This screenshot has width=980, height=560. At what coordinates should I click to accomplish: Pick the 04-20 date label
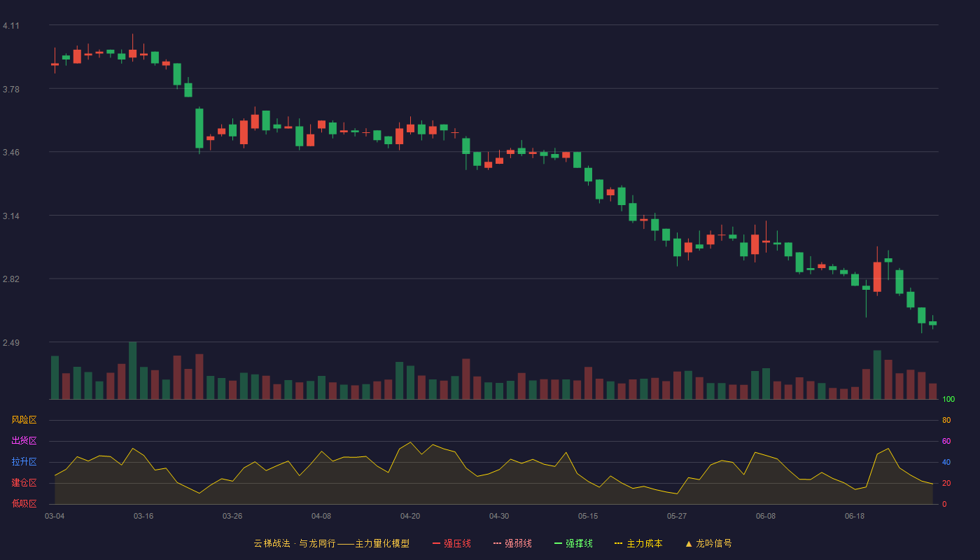[410, 516]
